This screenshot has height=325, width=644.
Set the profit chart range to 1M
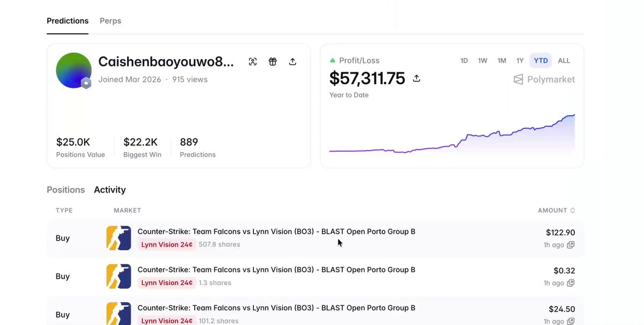point(502,61)
